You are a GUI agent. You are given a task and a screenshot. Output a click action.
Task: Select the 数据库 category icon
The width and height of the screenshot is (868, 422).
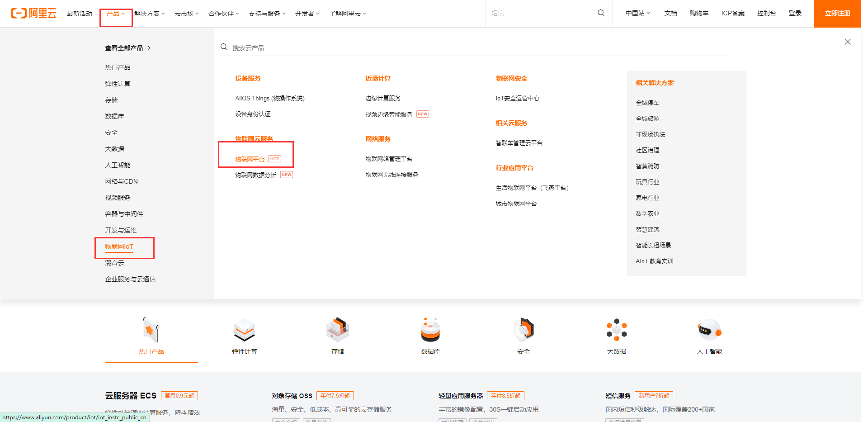tap(430, 330)
